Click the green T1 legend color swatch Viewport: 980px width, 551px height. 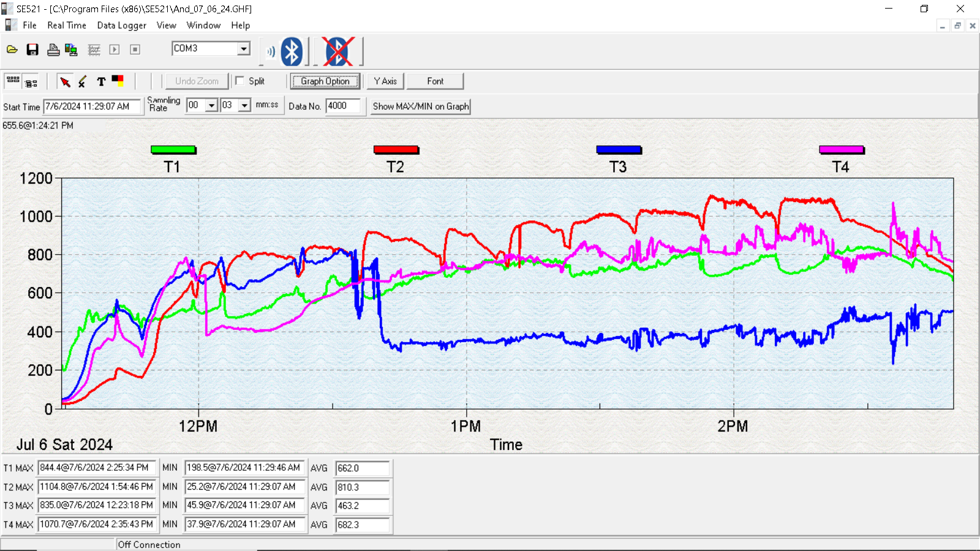click(173, 150)
